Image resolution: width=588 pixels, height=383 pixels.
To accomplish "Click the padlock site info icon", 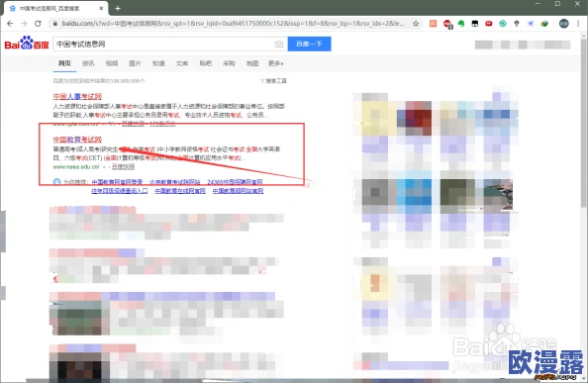I will point(55,24).
